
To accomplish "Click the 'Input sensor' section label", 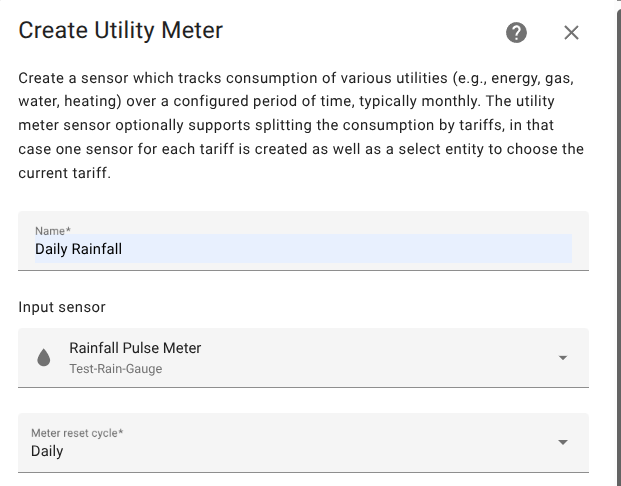I will (x=62, y=307).
